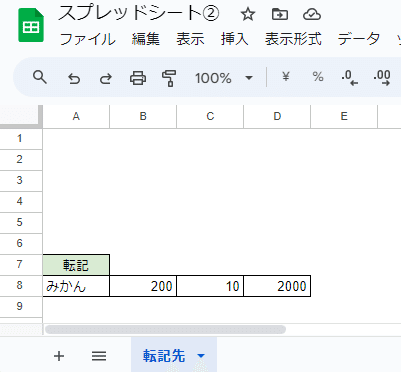Open the Google Sheets home icon
Viewport: 401px width, 372px height.
coord(31,25)
